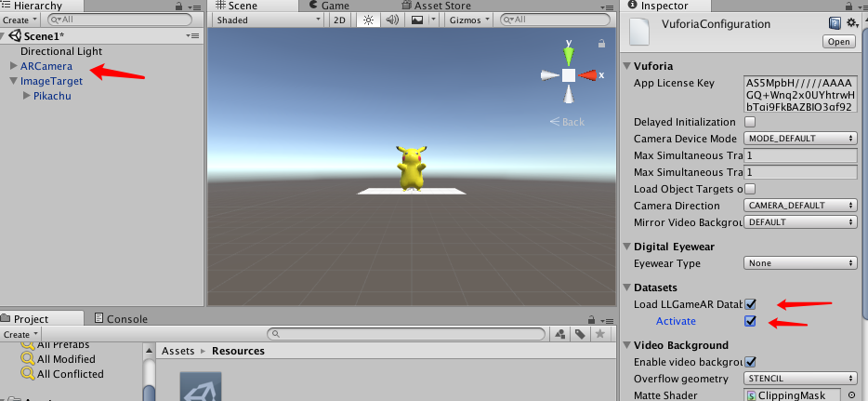
Task: Click search by label tag icon
Action: click(580, 335)
